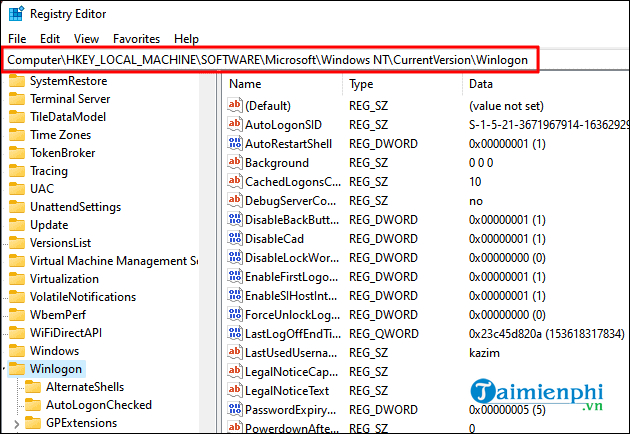Open the Edit menu

point(50,39)
